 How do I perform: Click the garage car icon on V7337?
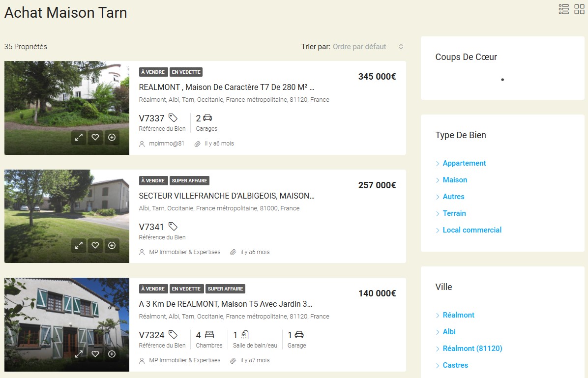[x=208, y=118]
